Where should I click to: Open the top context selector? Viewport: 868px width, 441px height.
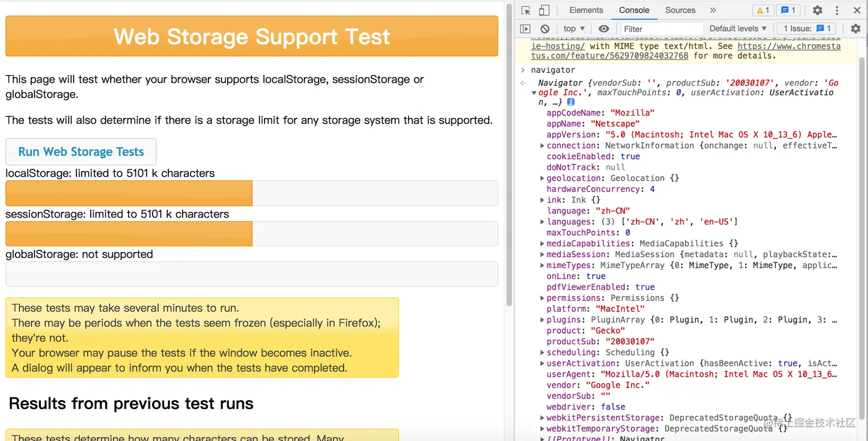(x=573, y=29)
